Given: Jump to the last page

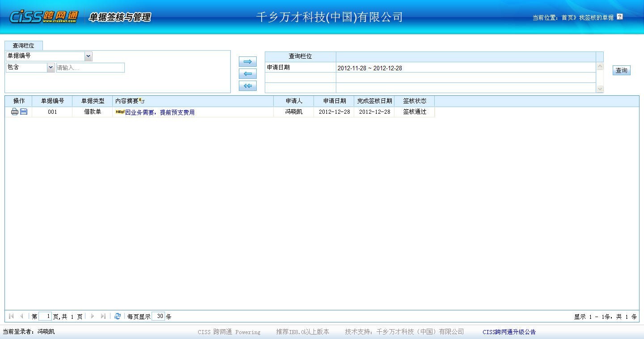Looking at the screenshot, I should (x=103, y=316).
